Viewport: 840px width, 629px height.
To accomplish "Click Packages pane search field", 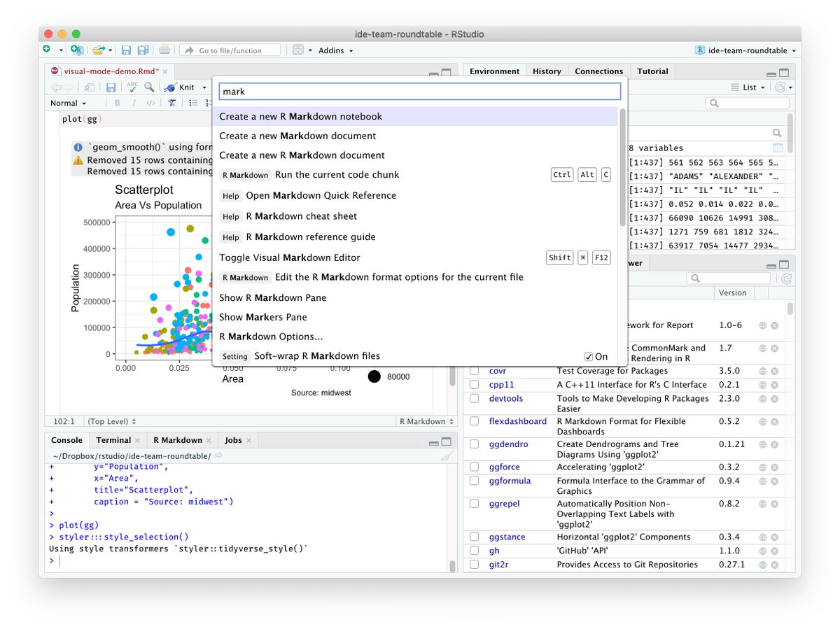I will point(729,278).
